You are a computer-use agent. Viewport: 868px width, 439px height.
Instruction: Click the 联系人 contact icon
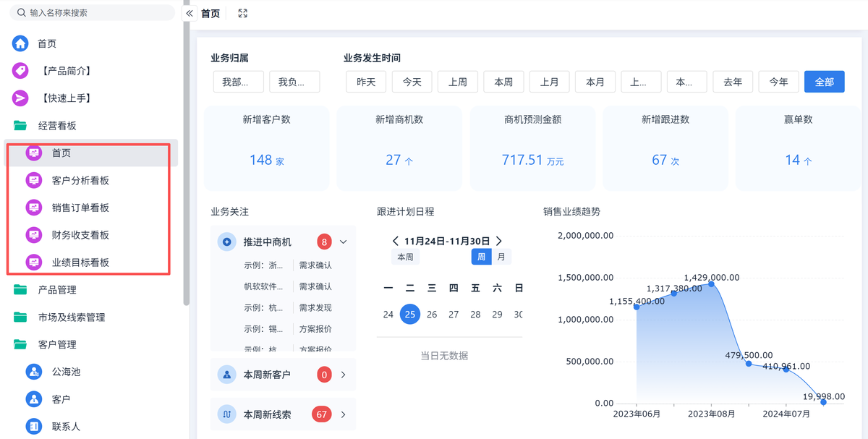[x=34, y=427]
